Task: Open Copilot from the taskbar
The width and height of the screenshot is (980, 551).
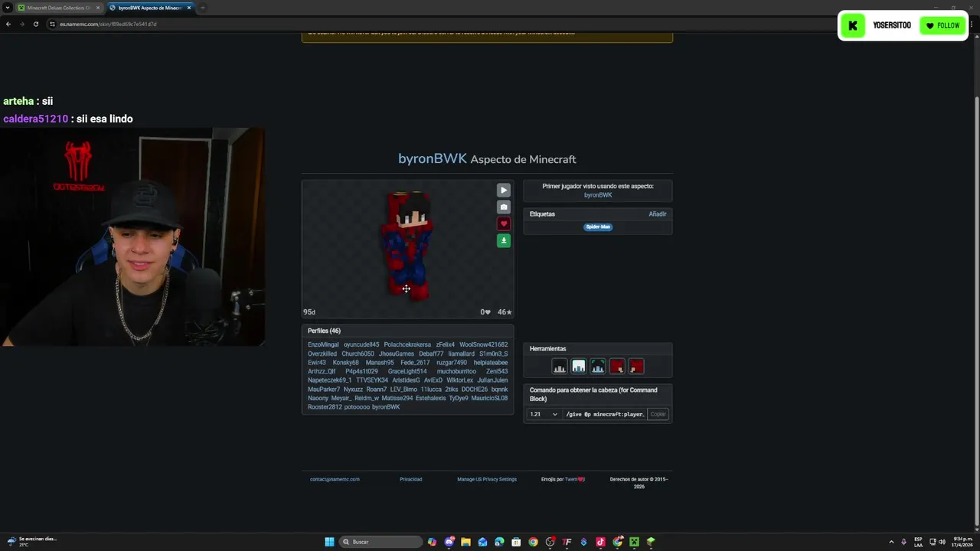Action: (x=433, y=542)
